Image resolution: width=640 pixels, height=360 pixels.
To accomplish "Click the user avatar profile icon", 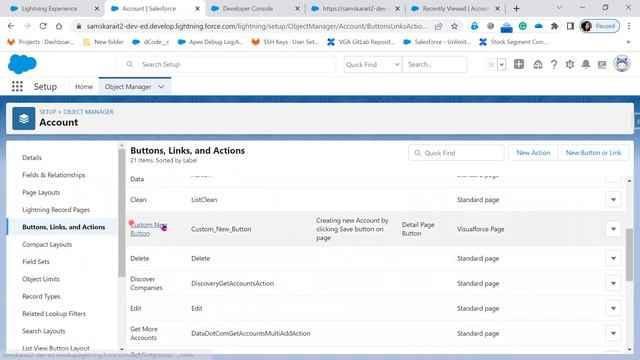I will point(622,64).
